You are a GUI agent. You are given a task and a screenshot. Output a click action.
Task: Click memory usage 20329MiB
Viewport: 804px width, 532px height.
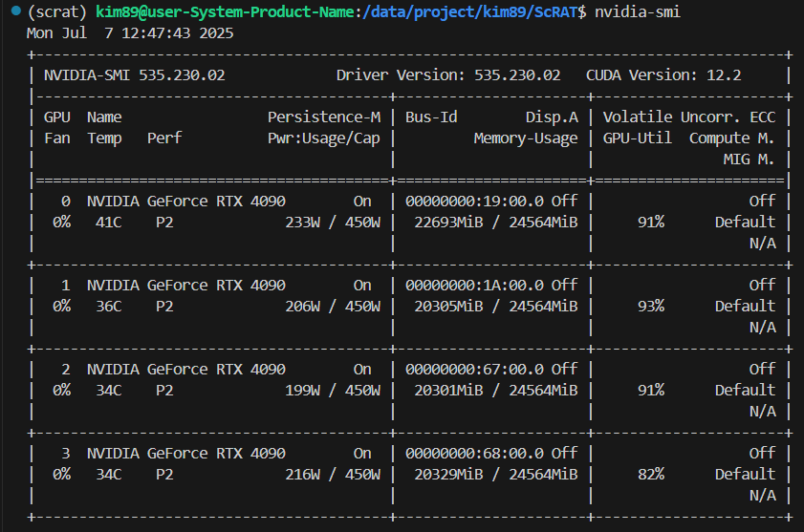tap(448, 475)
